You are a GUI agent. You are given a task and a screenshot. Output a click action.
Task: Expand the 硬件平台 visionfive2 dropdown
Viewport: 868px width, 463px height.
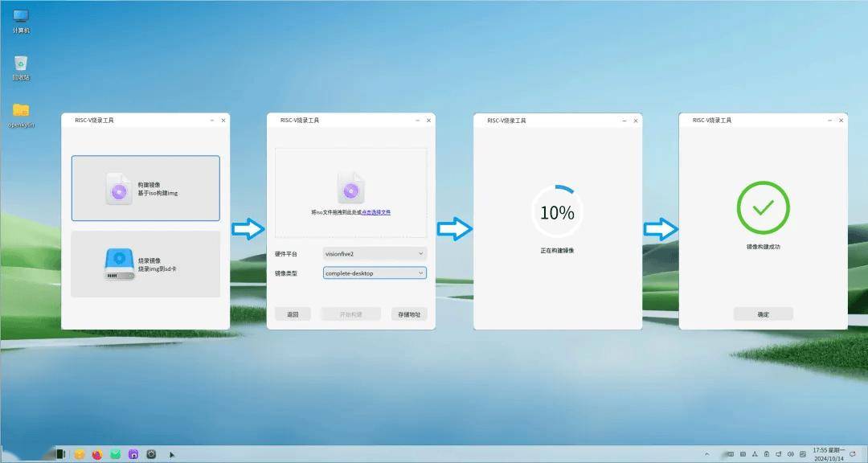(x=375, y=253)
